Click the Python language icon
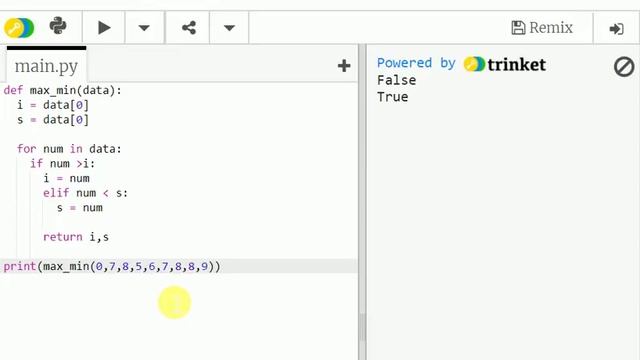The width and height of the screenshot is (640, 360). [58, 26]
